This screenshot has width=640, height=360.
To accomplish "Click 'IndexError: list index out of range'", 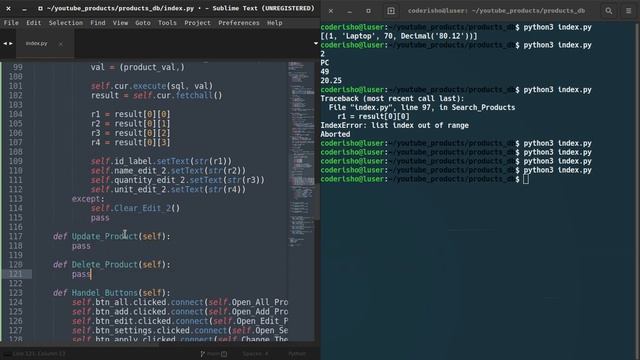I will click(x=394, y=125).
